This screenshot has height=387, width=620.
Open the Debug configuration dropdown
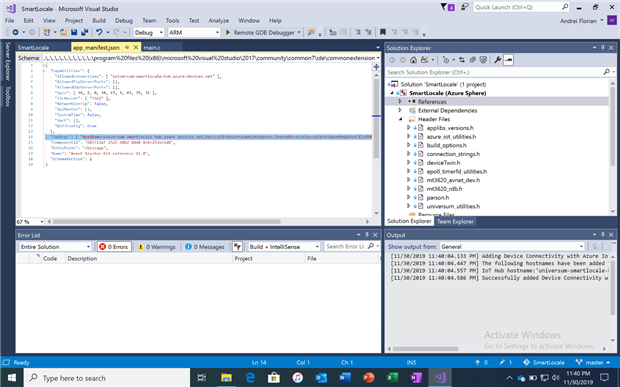(149, 32)
